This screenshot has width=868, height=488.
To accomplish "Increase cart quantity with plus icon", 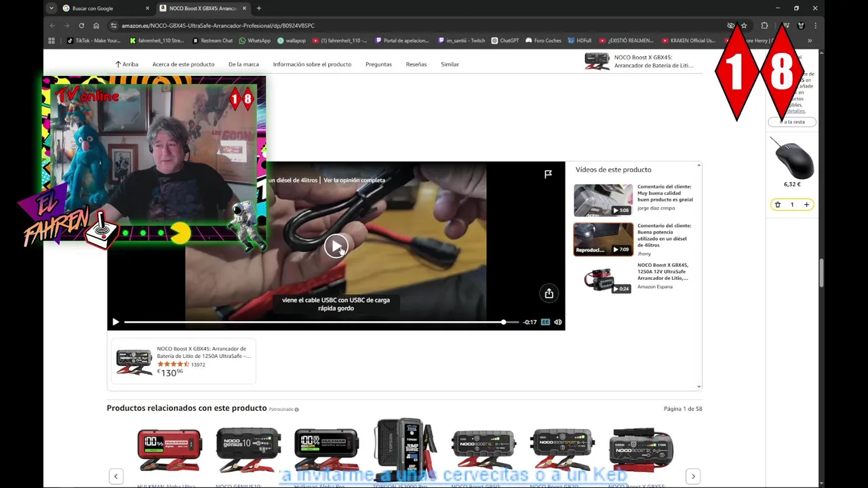I will tap(806, 205).
